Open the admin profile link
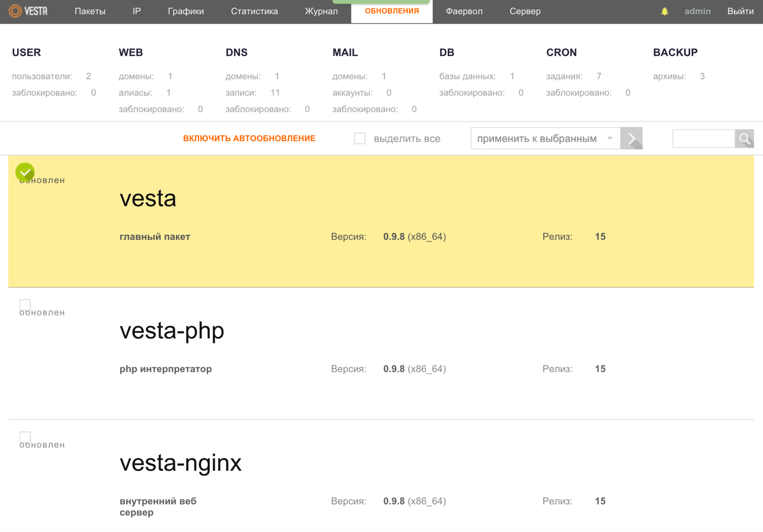The width and height of the screenshot is (763, 532). [x=697, y=12]
